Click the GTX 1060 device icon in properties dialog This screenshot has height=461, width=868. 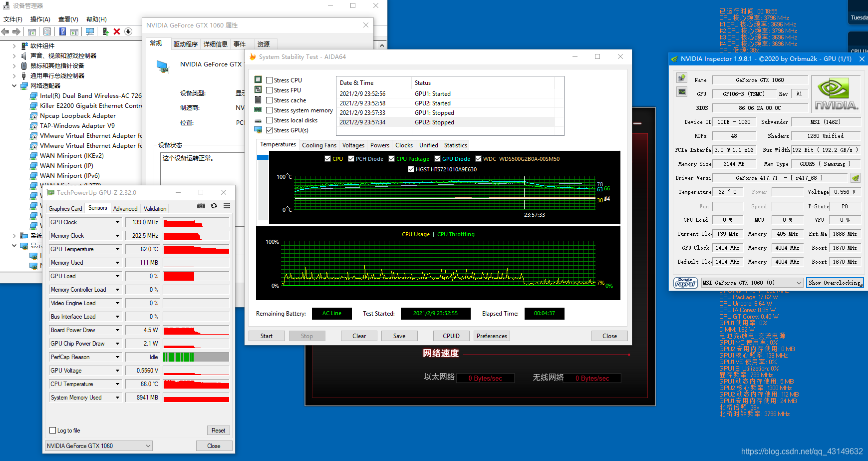tap(163, 66)
